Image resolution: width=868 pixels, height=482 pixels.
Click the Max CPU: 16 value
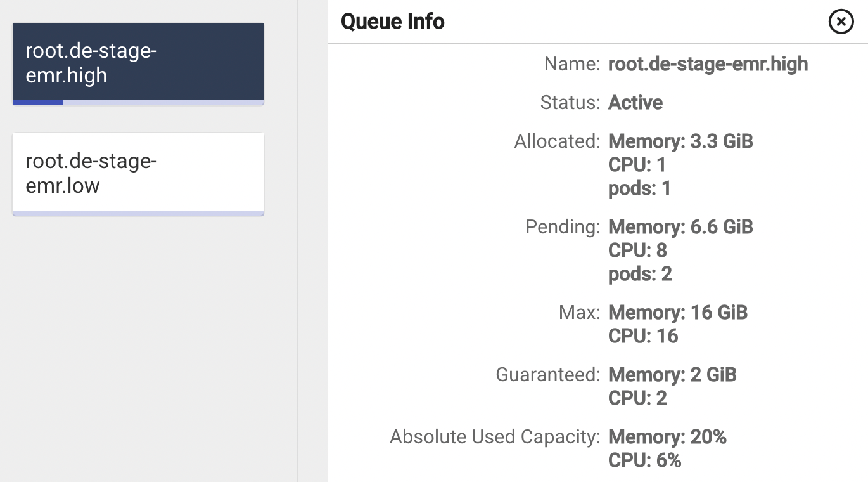[643, 336]
